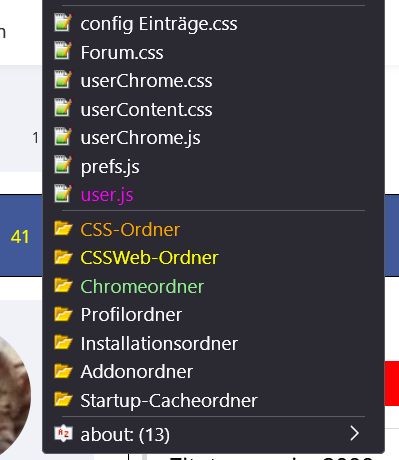Click the folder icon next to Startup-Cacheordner

tap(63, 399)
